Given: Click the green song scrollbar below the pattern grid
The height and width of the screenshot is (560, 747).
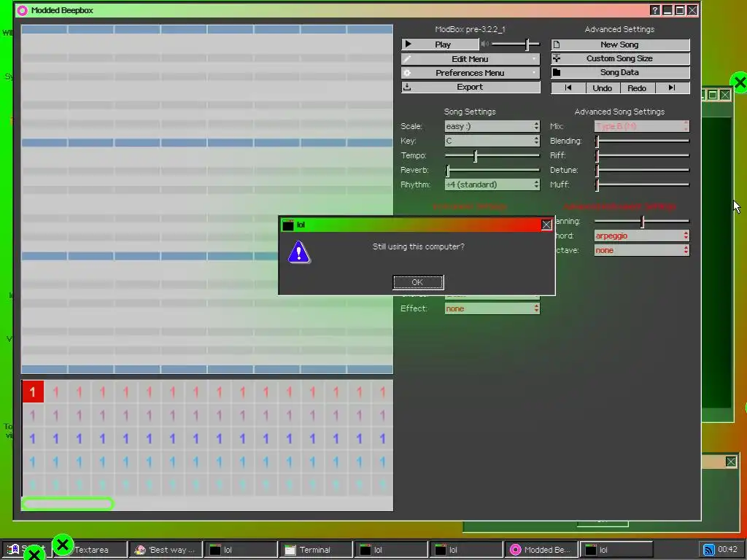Looking at the screenshot, I should pos(68,504).
